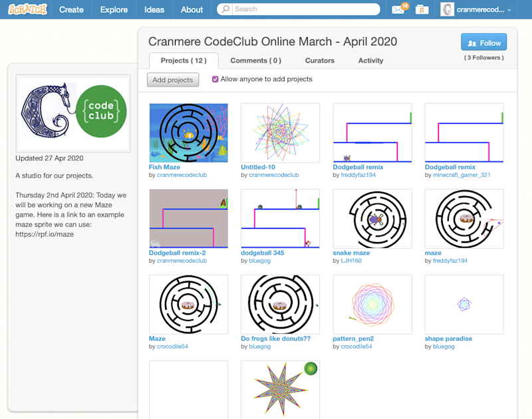Click the Add projects button
532x419 pixels.
(x=173, y=80)
